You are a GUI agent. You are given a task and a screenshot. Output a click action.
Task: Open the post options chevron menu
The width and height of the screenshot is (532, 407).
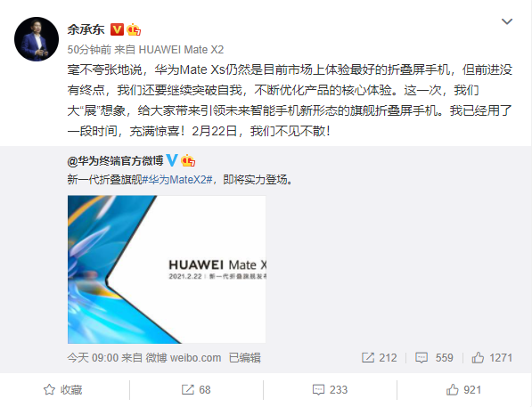tap(506, 21)
